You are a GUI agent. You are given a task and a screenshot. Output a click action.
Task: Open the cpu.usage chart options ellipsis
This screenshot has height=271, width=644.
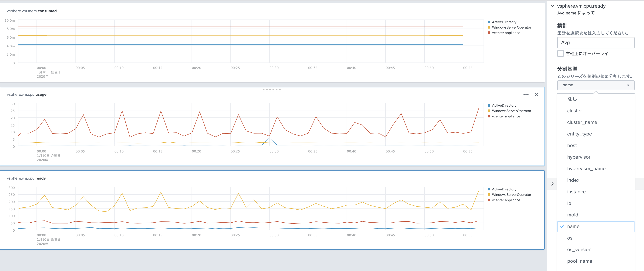pos(526,94)
